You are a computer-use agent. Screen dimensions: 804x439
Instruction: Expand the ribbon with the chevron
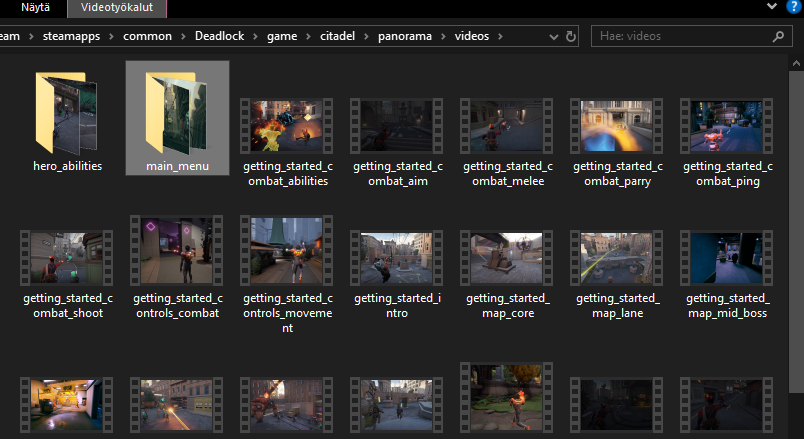point(772,6)
